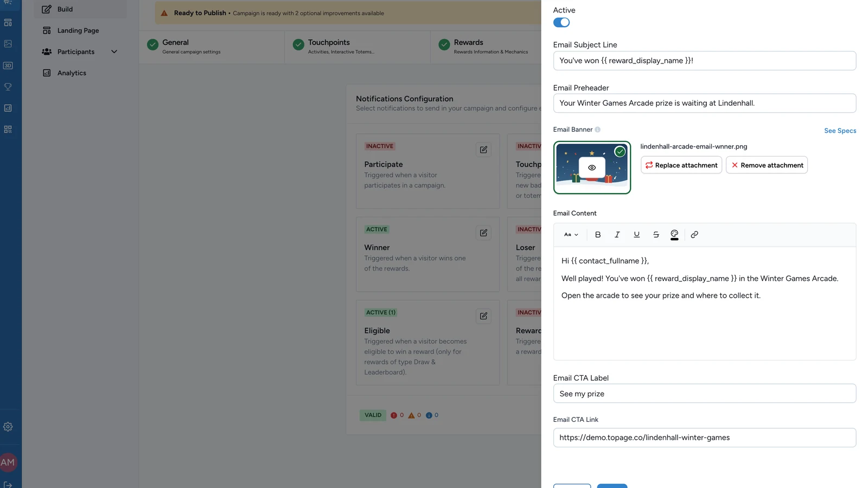The height and width of the screenshot is (488, 868).
Task: Edit the Participate notification card
Action: [x=483, y=150]
